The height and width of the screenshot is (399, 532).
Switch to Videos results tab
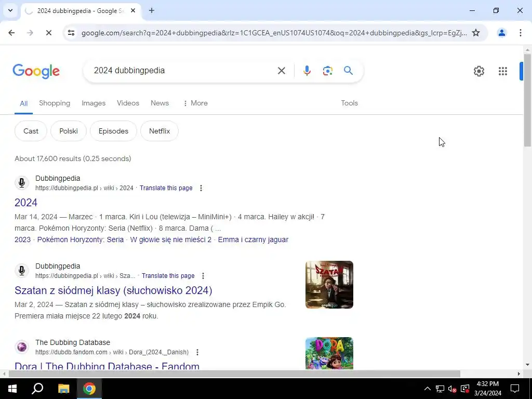click(128, 103)
